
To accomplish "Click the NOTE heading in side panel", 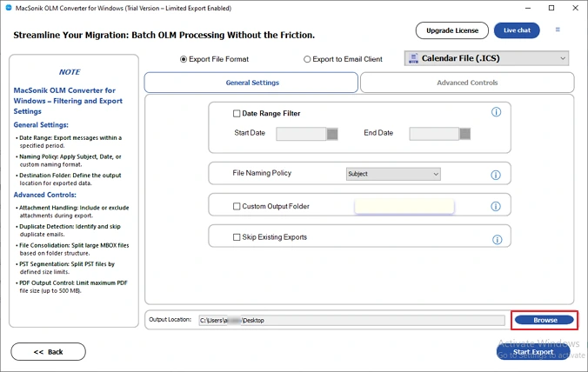I will tap(70, 72).
